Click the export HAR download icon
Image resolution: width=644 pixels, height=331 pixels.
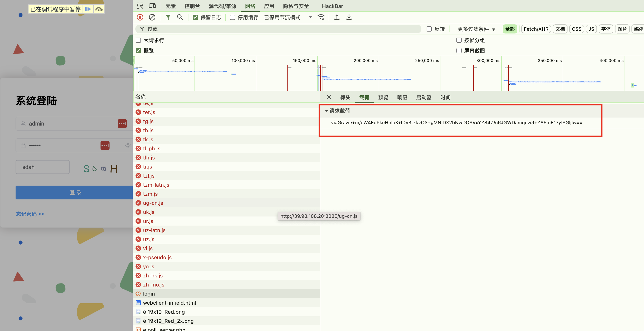(x=349, y=17)
